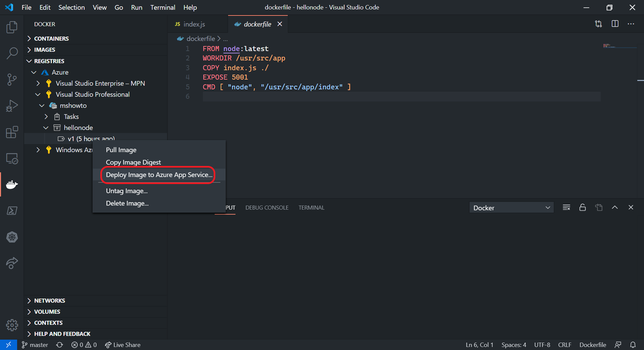Open the Live Share activity bar icon
Screen dimensions: 644x350
(12, 263)
